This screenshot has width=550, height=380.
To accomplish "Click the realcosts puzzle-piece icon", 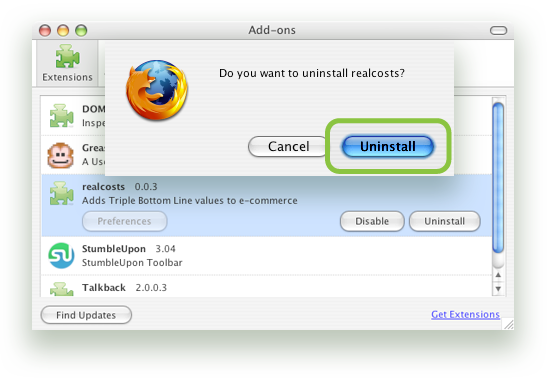I will point(61,193).
